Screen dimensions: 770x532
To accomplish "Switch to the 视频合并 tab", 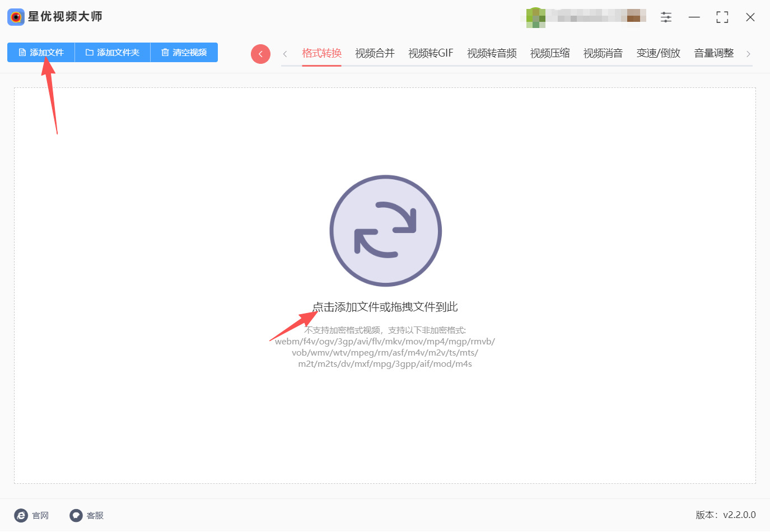I will 375,53.
